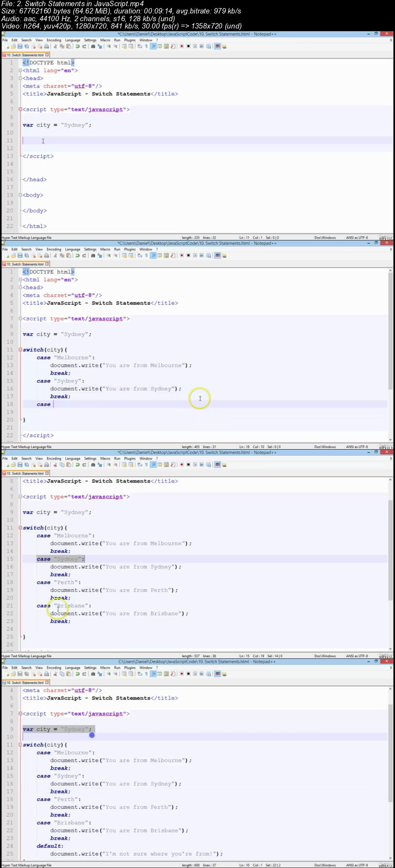Click scrollbar up arrow in second window
Screen dimensions: 395x868
[390, 271]
